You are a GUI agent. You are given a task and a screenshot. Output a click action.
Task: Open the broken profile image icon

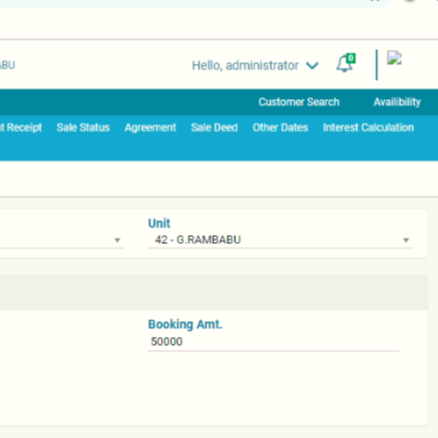click(395, 58)
